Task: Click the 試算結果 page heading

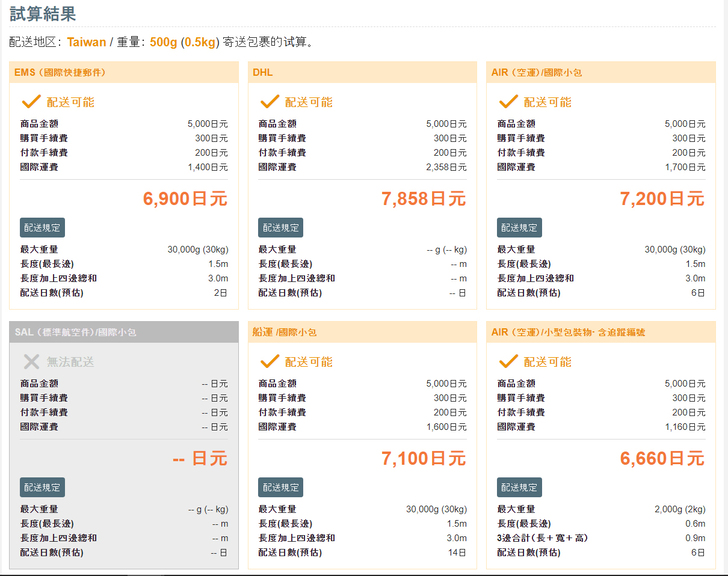Action: 42,14
